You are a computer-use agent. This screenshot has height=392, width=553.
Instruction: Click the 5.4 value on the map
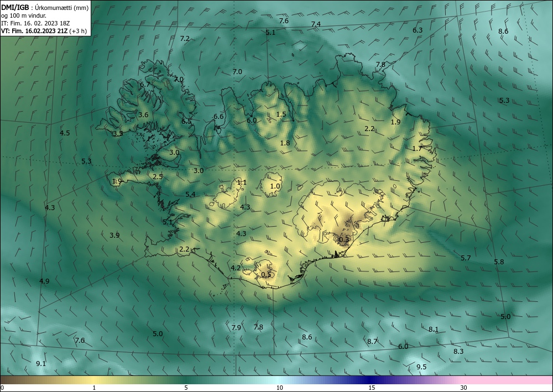[190, 195]
